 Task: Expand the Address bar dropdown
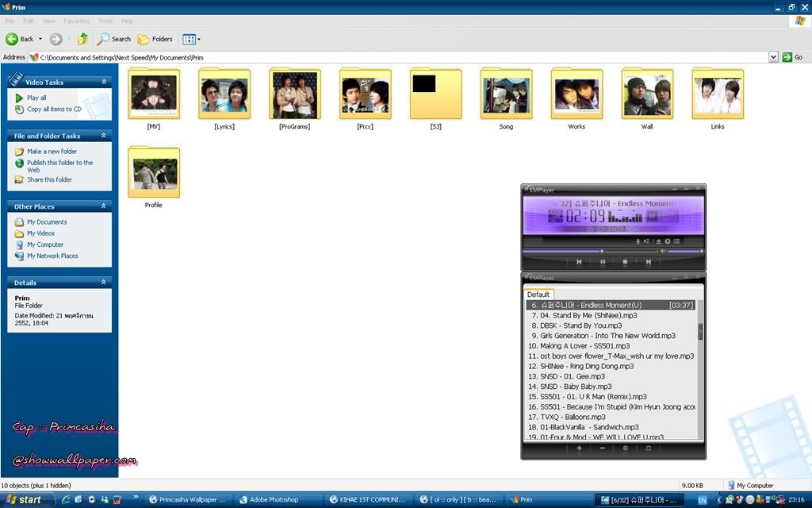click(x=773, y=57)
